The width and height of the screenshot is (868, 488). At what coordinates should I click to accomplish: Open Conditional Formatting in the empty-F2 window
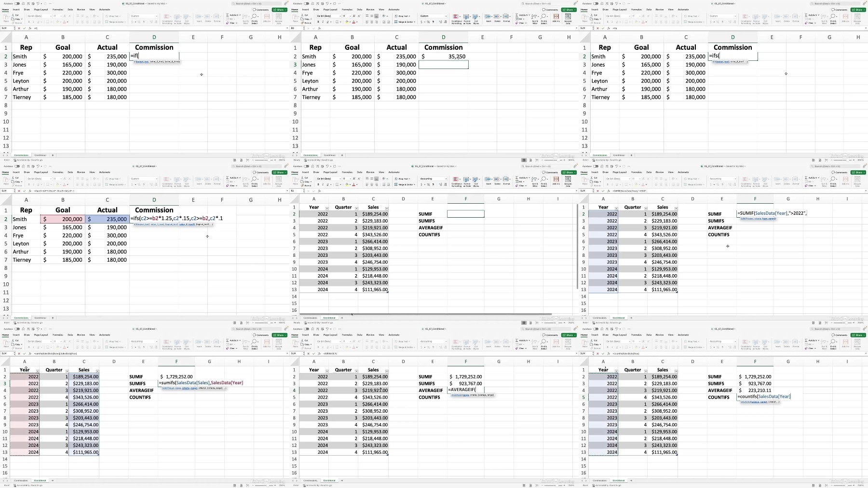coord(457,181)
